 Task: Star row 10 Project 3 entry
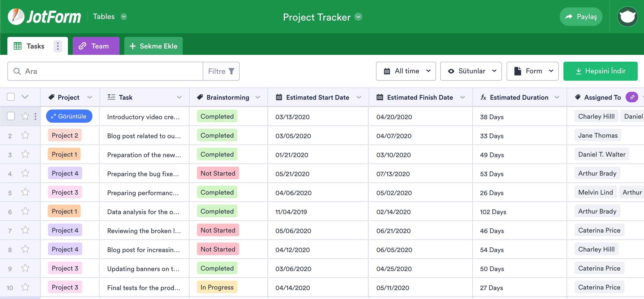25,287
